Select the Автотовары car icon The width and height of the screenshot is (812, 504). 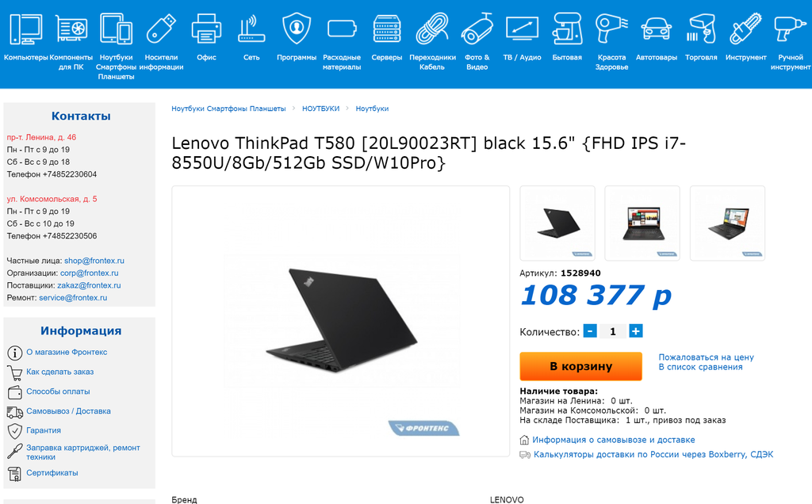pos(656,29)
